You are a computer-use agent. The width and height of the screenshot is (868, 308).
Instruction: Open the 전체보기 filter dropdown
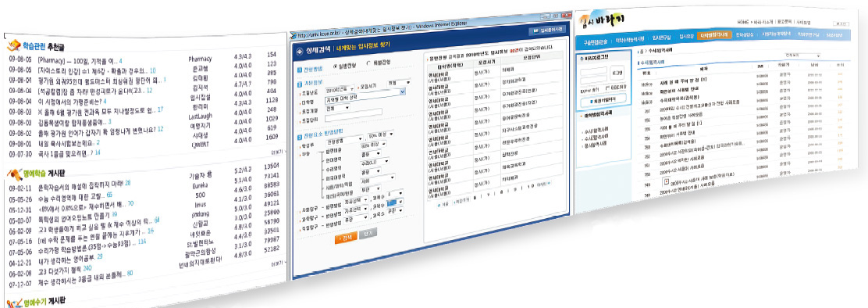[x=802, y=56]
